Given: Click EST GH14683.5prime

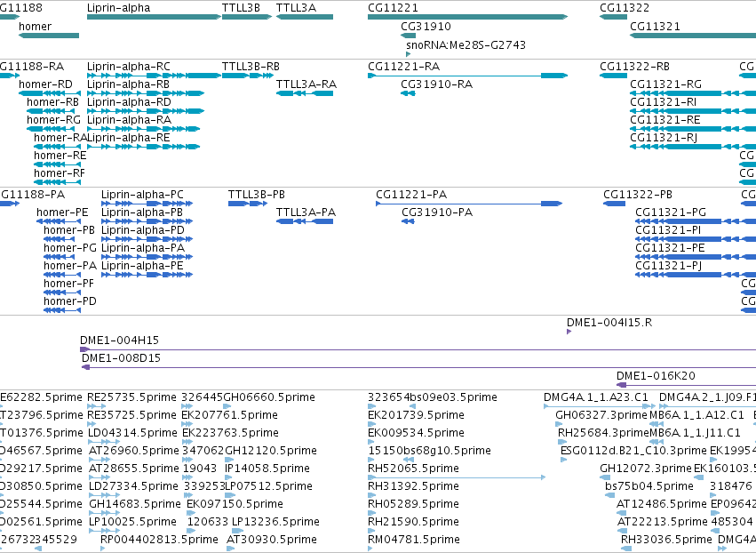Looking at the screenshot, I should (135, 504).
